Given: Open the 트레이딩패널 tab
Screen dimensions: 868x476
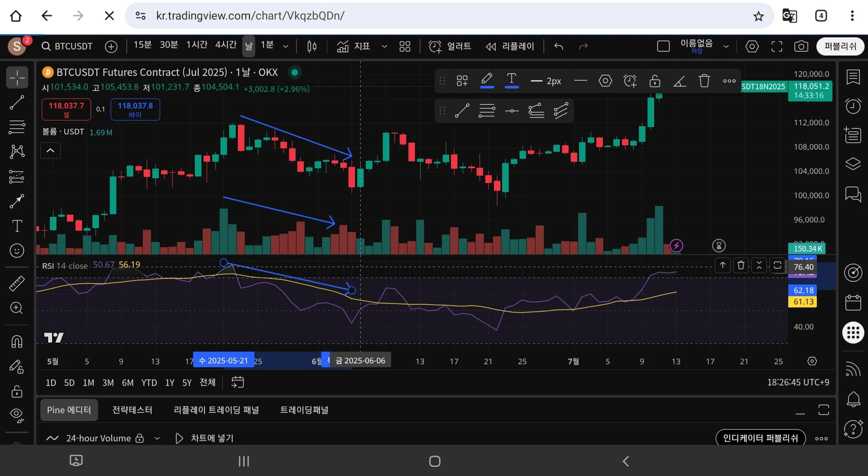Looking at the screenshot, I should (x=304, y=410).
